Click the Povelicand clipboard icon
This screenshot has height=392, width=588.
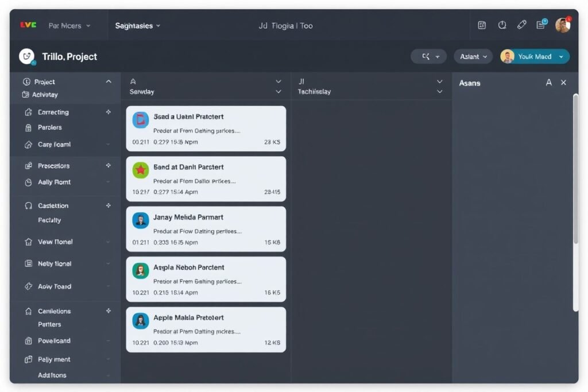pyautogui.click(x=28, y=341)
